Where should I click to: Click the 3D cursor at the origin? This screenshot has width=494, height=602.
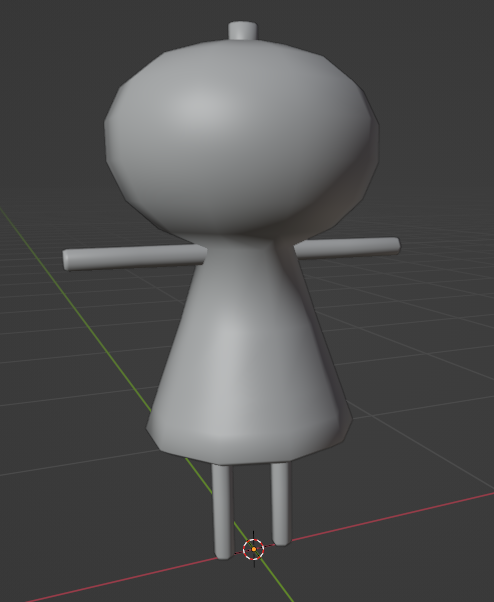coord(254,549)
